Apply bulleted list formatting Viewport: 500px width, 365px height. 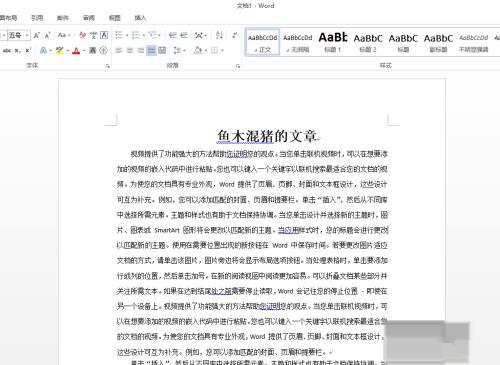tap(119, 35)
